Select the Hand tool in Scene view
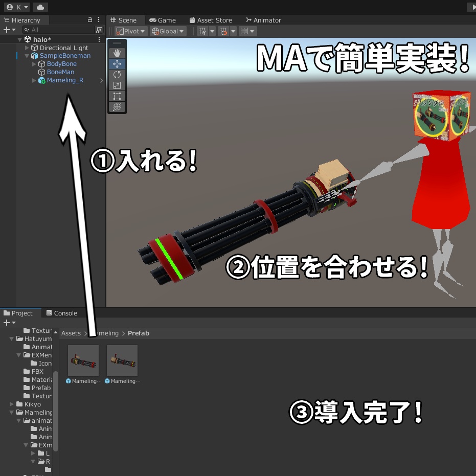This screenshot has height=476, width=476. tap(117, 52)
